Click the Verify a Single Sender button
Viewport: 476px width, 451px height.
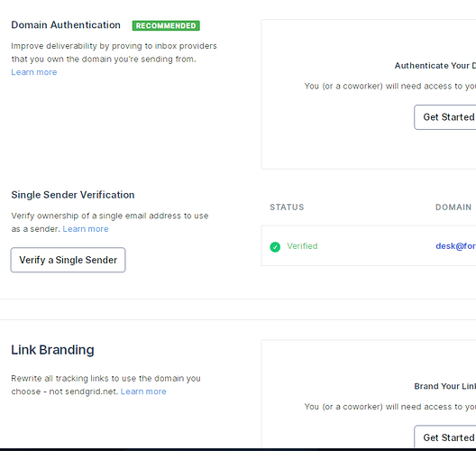point(68,260)
